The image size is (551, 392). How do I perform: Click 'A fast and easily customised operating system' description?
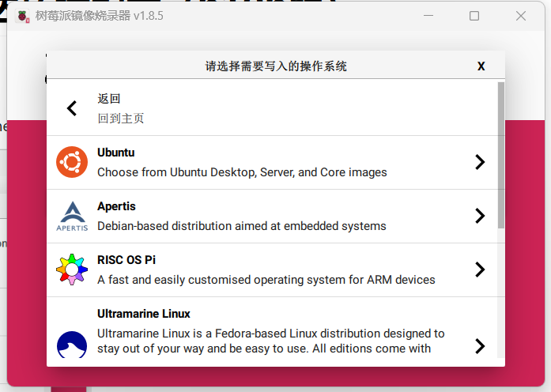[266, 280]
